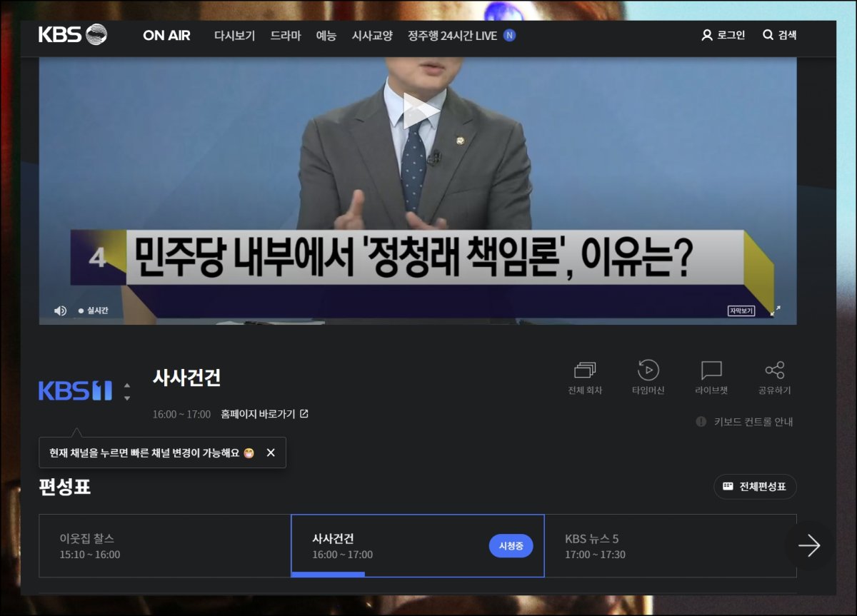This screenshot has width=857, height=616.
Task: Switch to previous channel with up arrow
Action: pos(127,385)
